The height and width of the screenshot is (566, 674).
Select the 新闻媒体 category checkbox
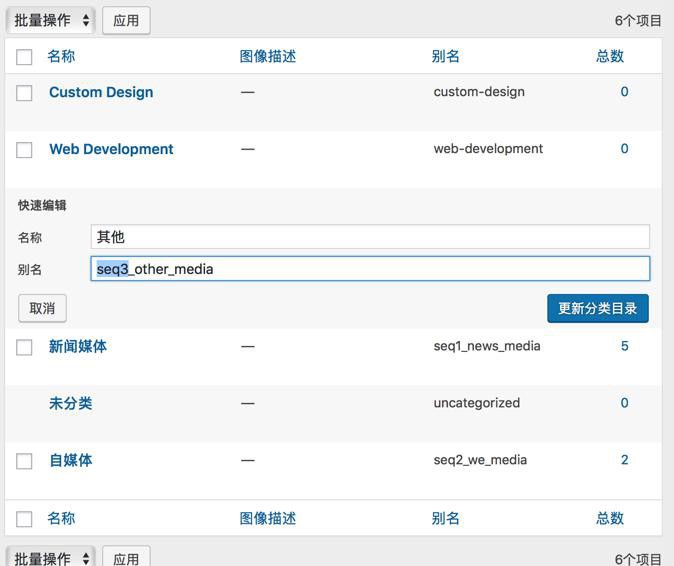coord(25,347)
